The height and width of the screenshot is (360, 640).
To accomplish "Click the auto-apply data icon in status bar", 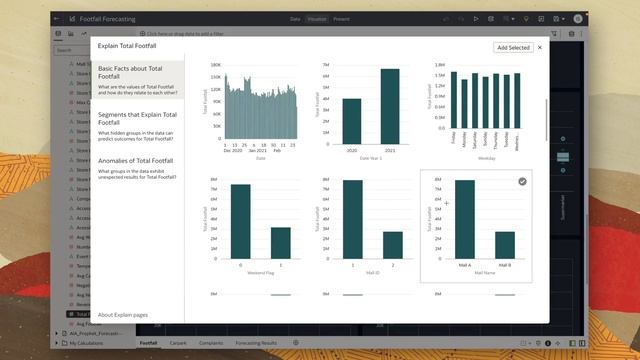I will point(558,343).
